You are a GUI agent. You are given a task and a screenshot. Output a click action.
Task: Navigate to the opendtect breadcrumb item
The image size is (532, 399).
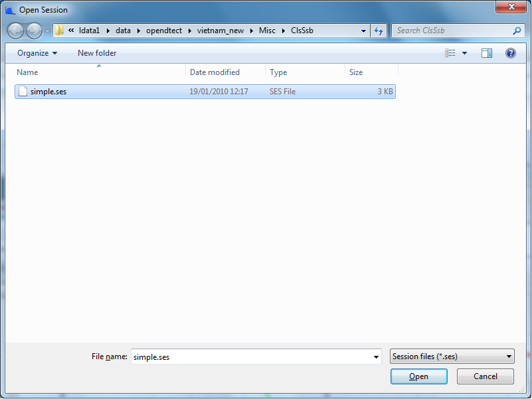point(164,31)
